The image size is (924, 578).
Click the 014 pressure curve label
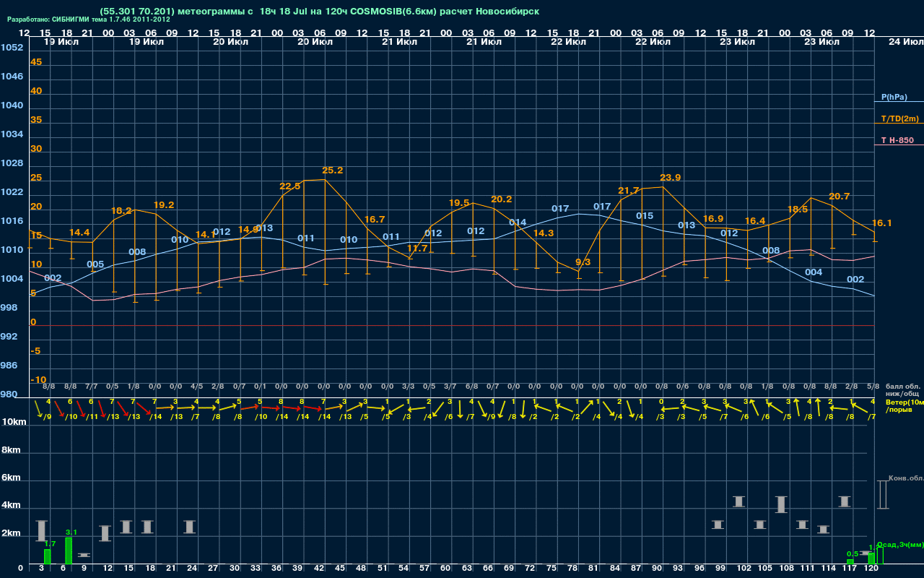tap(518, 223)
